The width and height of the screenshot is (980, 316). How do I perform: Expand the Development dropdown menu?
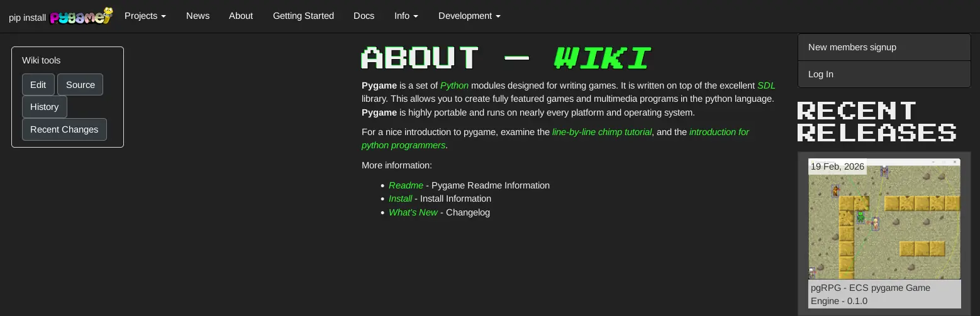coord(469,16)
